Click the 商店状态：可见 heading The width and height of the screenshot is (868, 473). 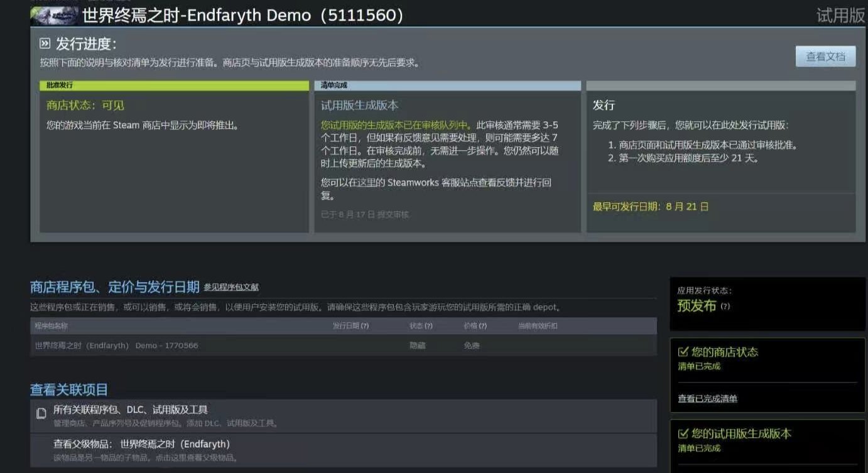coord(85,106)
